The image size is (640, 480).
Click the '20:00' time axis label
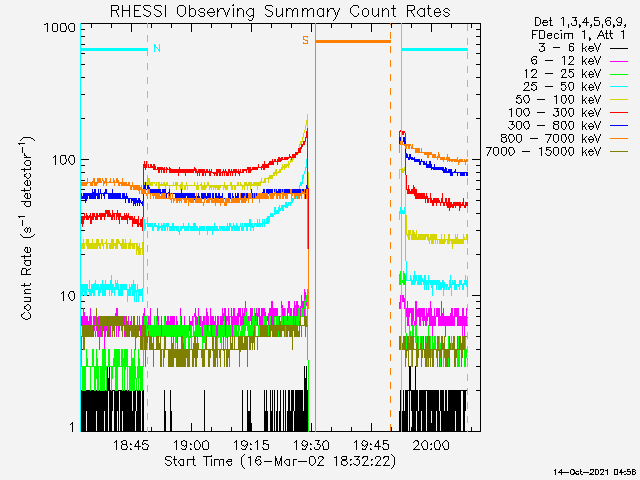tap(431, 444)
